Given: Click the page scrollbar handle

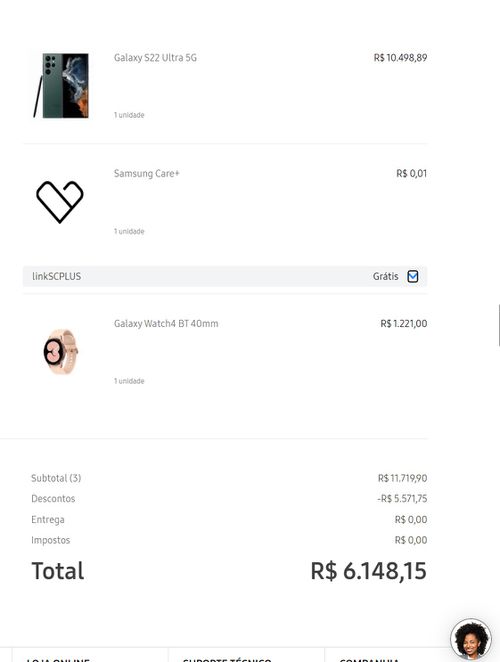Looking at the screenshot, I should 499,325.
